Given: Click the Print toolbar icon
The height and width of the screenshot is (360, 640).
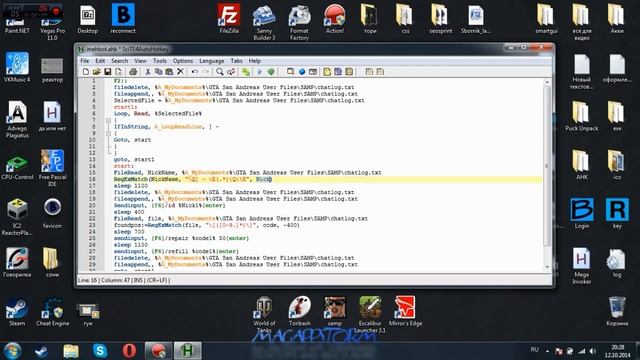Looking at the screenshot, I should click(x=133, y=72).
